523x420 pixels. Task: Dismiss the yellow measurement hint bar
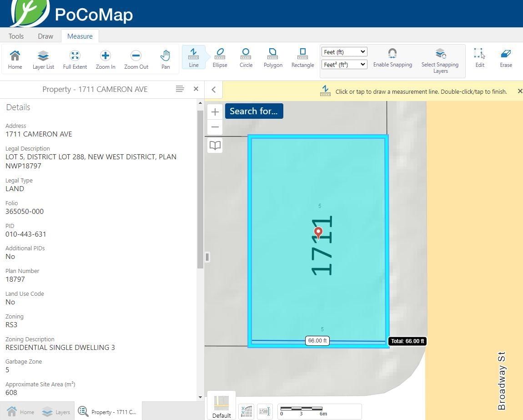[x=520, y=91]
